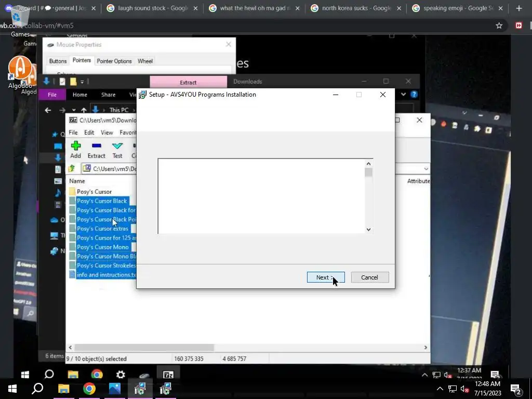Open Settings gear on inner VM taskbar
532x399 pixels.
pyautogui.click(x=121, y=374)
